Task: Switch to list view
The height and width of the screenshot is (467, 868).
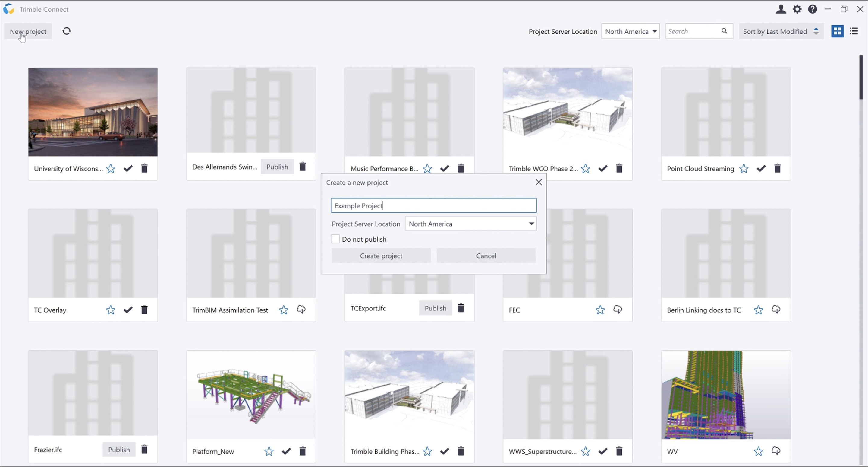Action: 854,31
